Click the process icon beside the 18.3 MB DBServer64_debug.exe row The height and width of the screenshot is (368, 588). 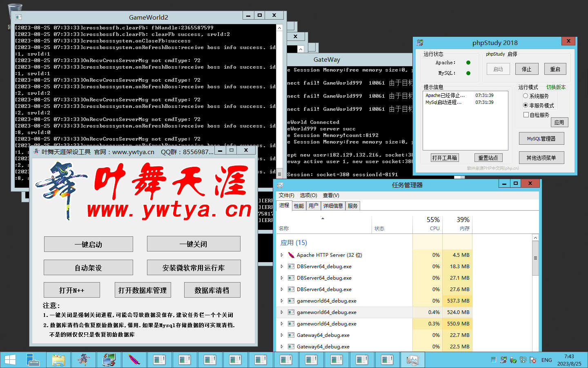(x=291, y=266)
